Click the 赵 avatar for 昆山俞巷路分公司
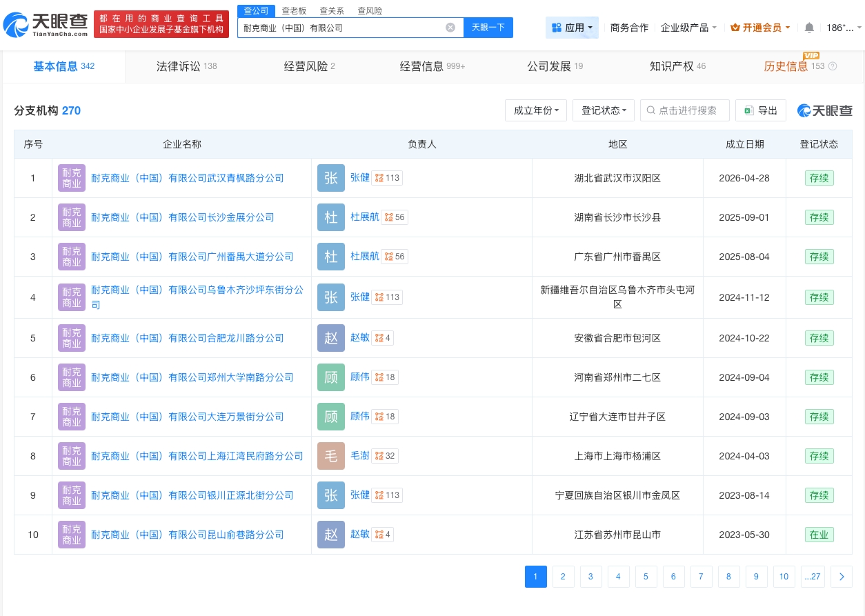This screenshot has height=616, width=865. [x=331, y=535]
